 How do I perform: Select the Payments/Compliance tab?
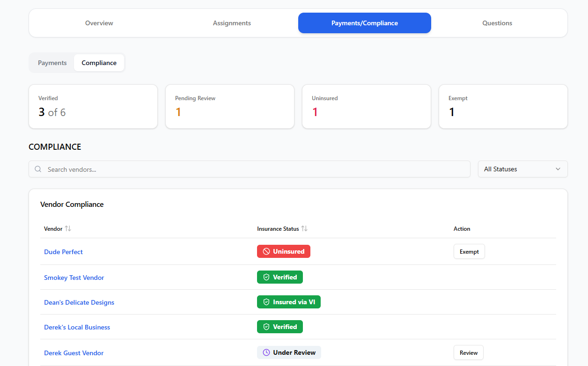click(365, 23)
